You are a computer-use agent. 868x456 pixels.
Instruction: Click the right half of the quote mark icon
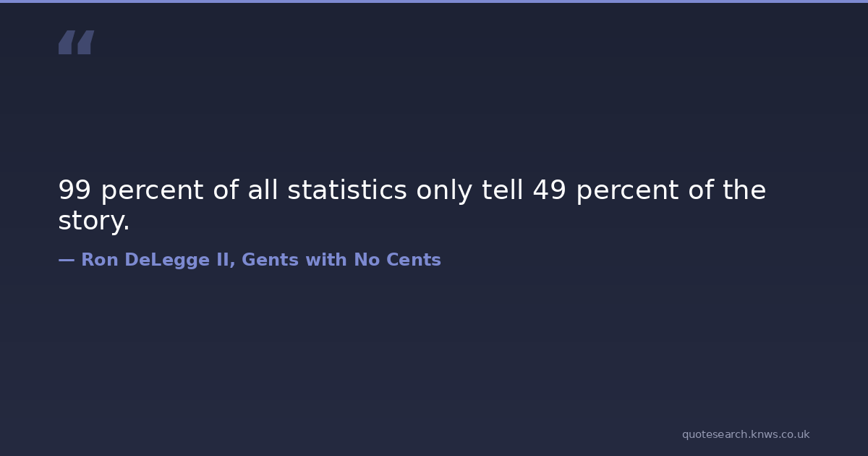point(85,42)
